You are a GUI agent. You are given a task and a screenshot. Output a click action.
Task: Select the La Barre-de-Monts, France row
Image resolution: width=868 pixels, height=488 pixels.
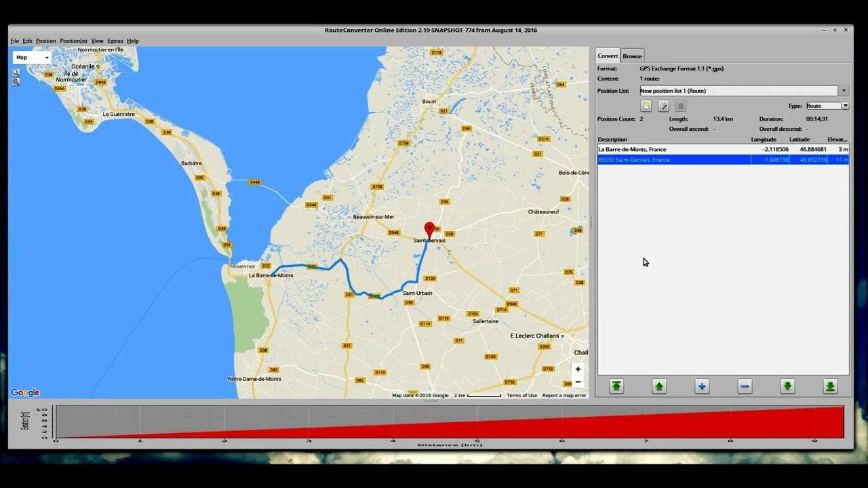tap(723, 149)
